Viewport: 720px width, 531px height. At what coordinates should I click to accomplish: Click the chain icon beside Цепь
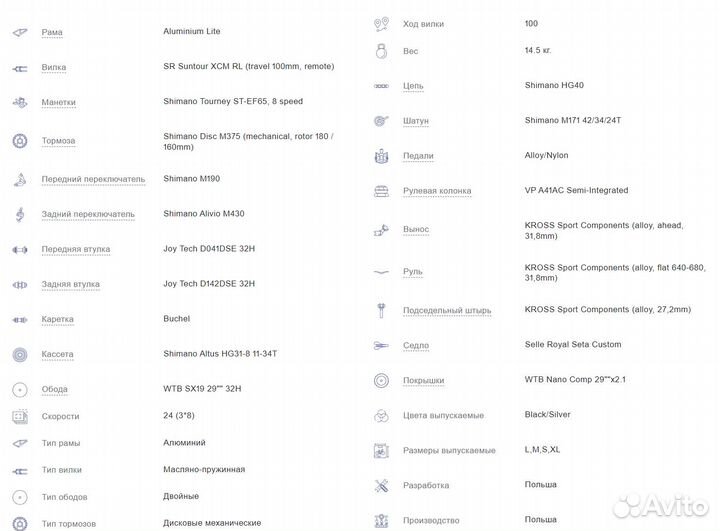point(380,87)
